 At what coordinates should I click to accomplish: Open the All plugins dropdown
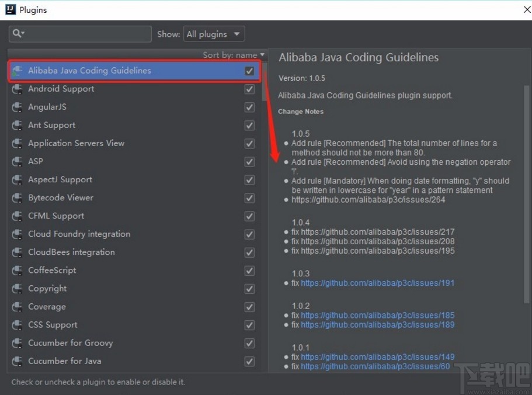214,33
